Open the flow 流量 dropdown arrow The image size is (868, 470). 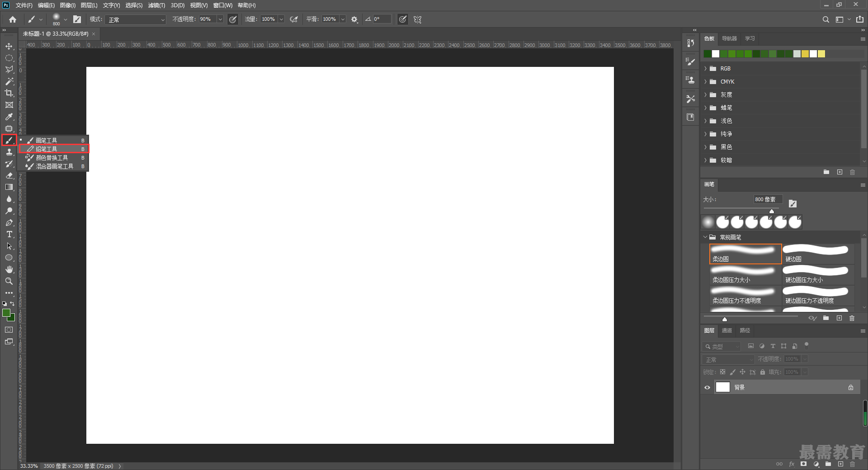(x=281, y=19)
